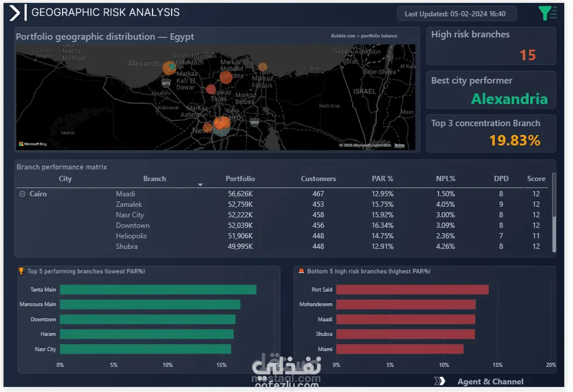Select the Tanta Main green bar
The width and height of the screenshot is (573, 392).
[158, 290]
